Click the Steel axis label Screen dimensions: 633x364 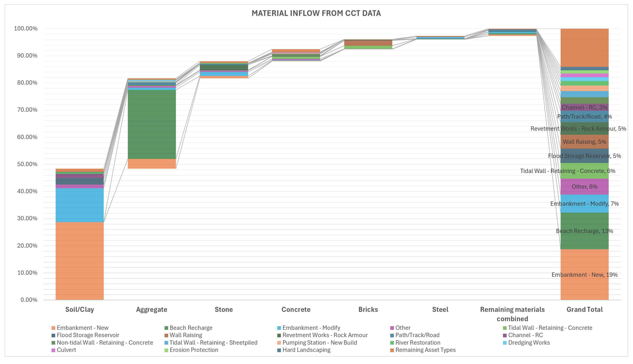click(440, 309)
